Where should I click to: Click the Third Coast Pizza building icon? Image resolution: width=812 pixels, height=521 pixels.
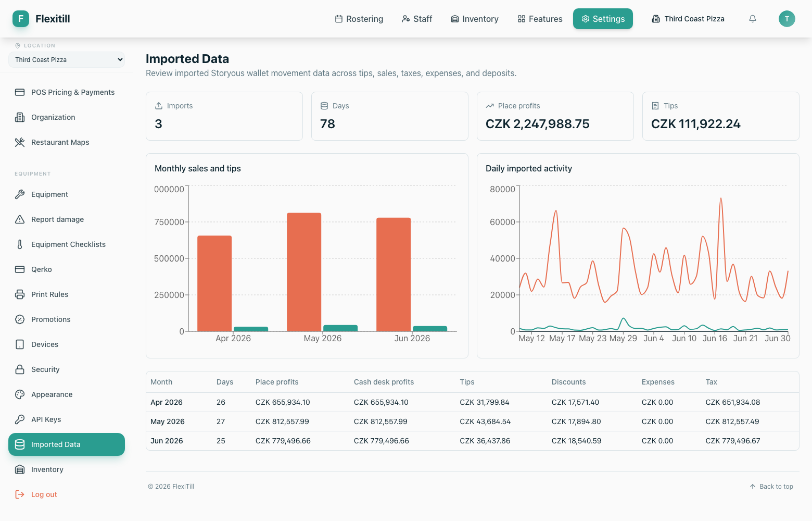click(x=656, y=19)
